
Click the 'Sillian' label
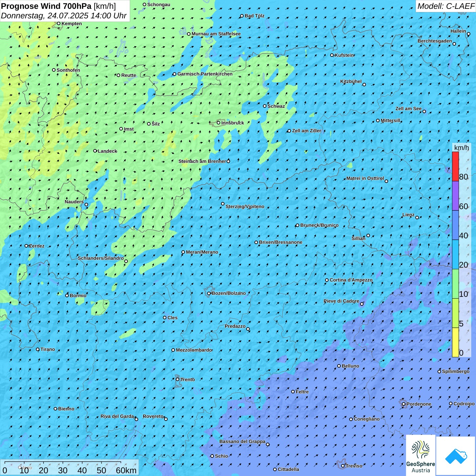pos(358,238)
